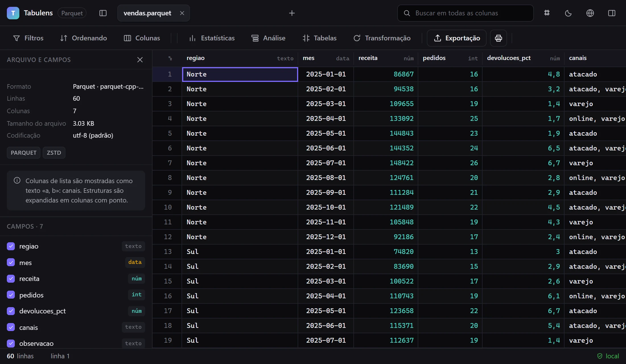Toggle the right side panel icon
The width and height of the screenshot is (626, 364).
pos(612,13)
